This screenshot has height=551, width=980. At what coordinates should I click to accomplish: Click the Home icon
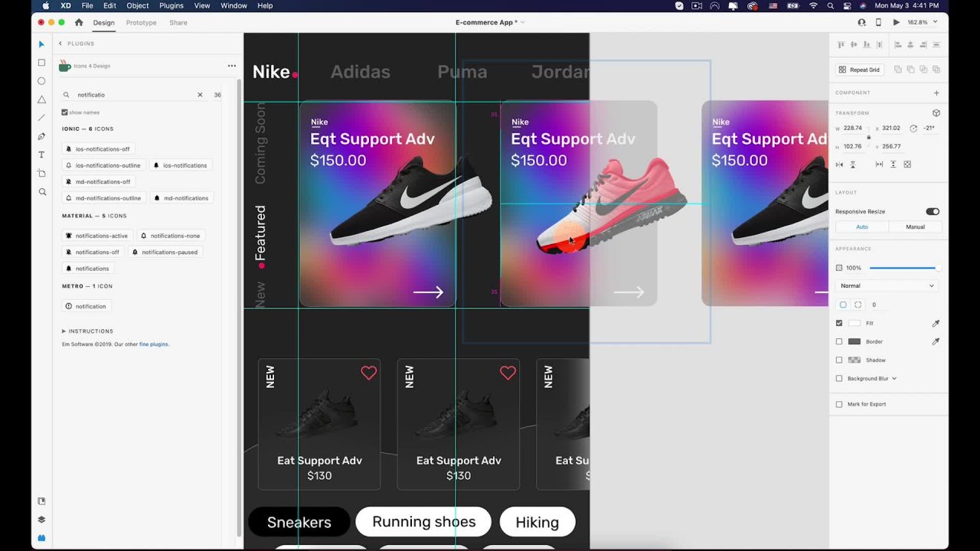click(78, 22)
